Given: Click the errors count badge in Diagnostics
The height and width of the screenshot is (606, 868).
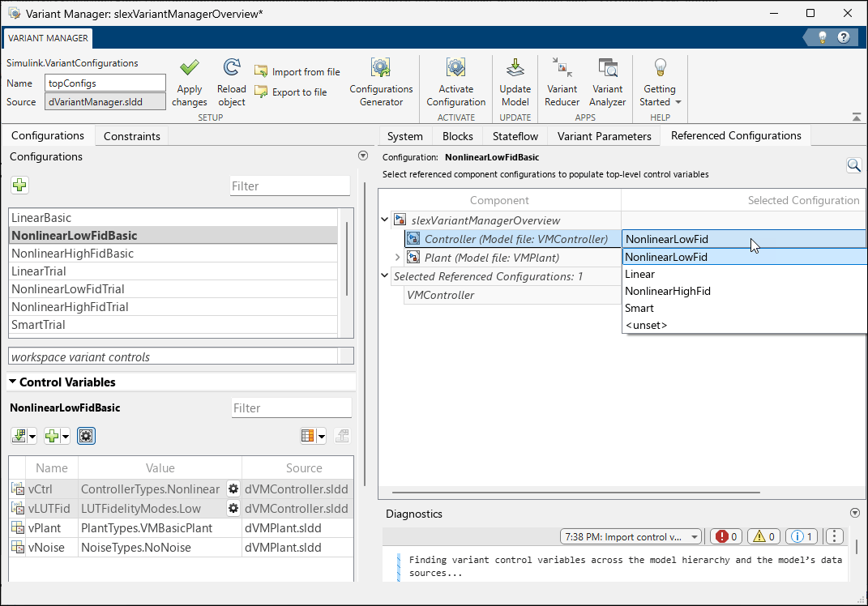Looking at the screenshot, I should click(x=726, y=536).
